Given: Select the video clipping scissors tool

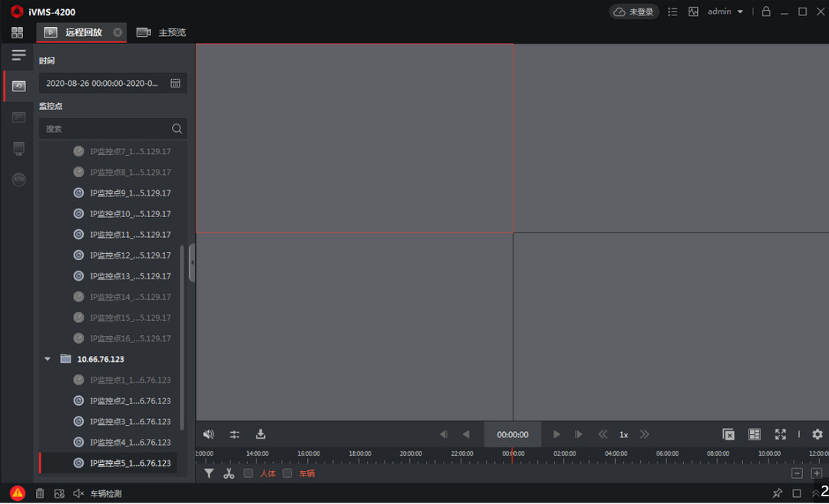Looking at the screenshot, I should (x=229, y=473).
